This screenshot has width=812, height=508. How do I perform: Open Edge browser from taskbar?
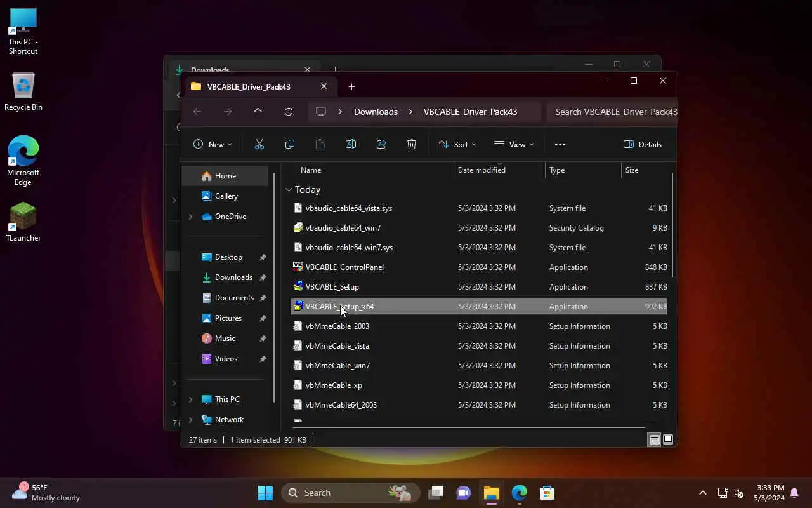click(x=520, y=493)
